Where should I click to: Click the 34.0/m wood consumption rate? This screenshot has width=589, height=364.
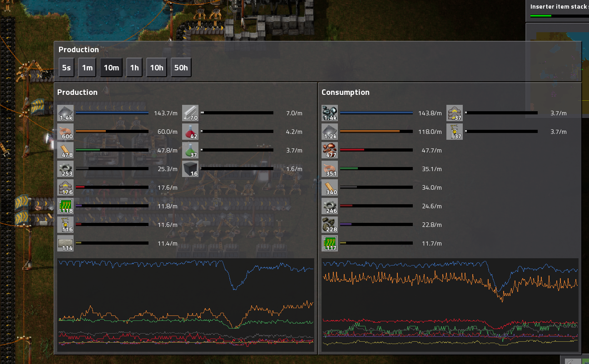click(x=431, y=187)
